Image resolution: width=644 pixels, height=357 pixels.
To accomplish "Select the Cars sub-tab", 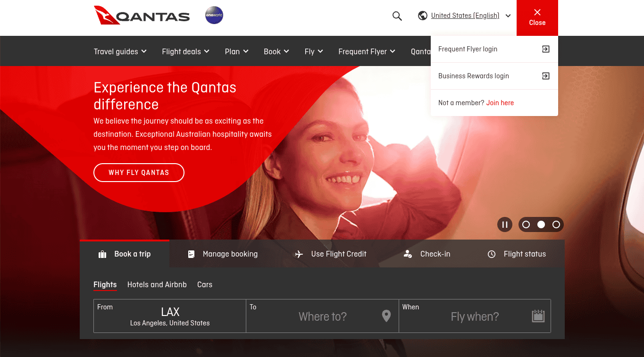I will pos(205,285).
